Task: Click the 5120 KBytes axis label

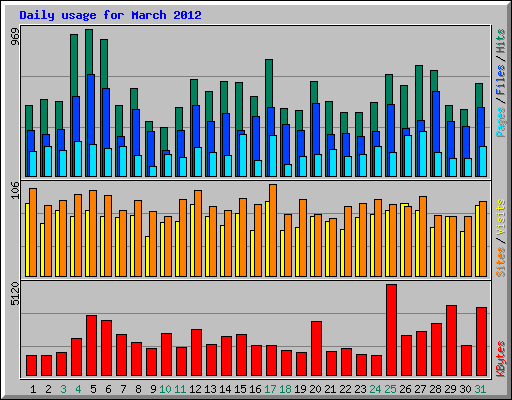Action: pyautogui.click(x=15, y=294)
